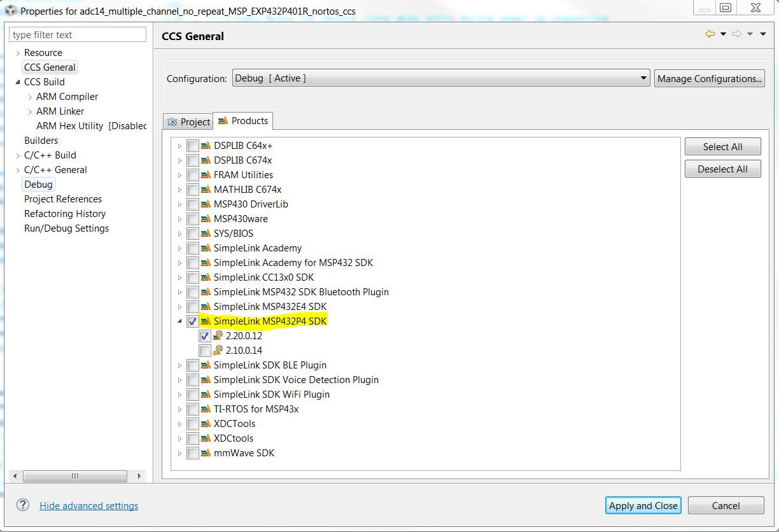The image size is (779, 532).
Task: Collapse the SimpleLink MSP432P4 SDK product node
Action: pos(179,321)
